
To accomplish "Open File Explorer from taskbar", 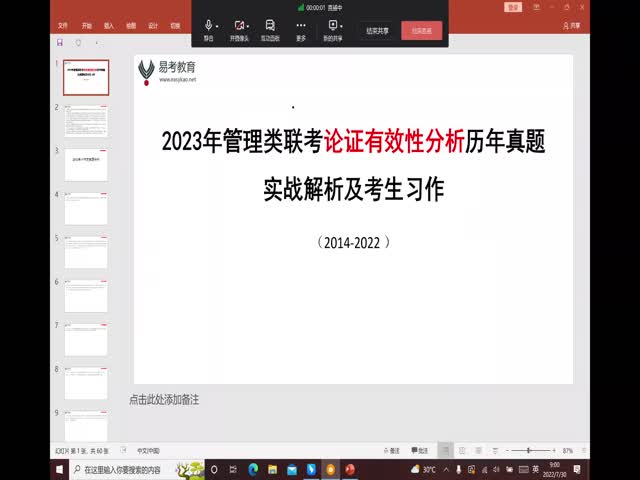I will (x=272, y=470).
